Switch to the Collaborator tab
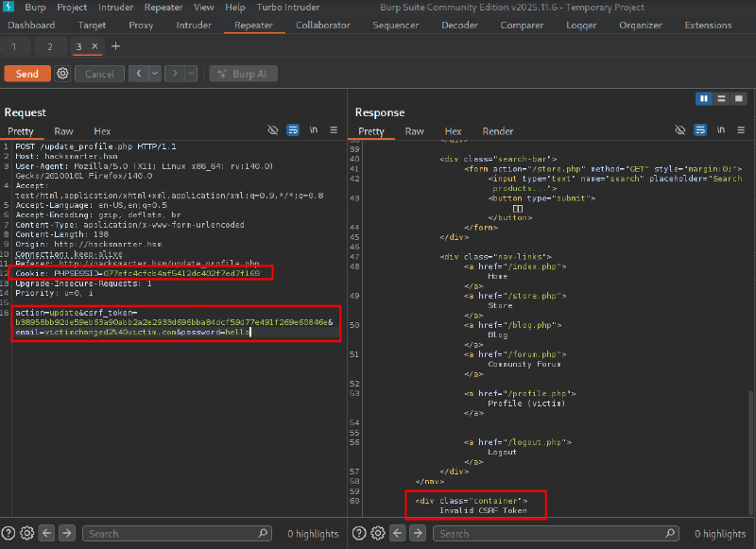The height and width of the screenshot is (549, 756). coord(323,26)
